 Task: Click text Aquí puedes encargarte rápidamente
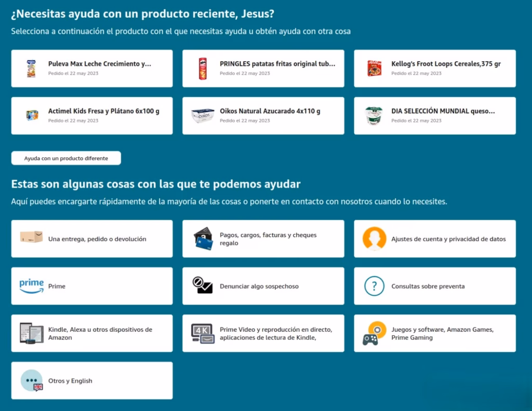point(229,201)
